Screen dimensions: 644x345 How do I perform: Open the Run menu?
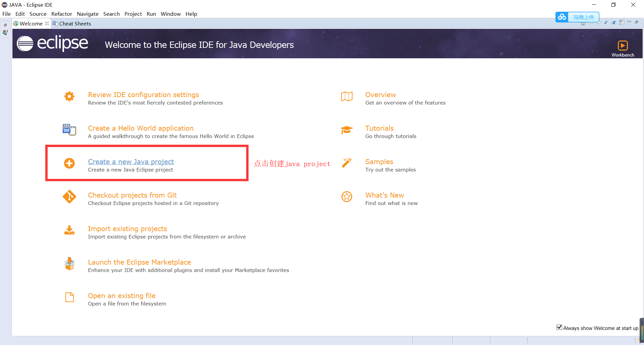click(x=151, y=14)
